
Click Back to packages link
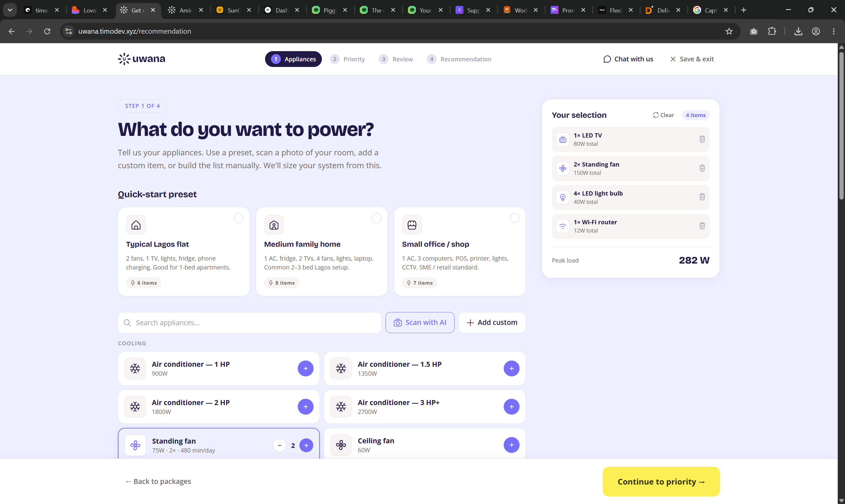point(158,482)
